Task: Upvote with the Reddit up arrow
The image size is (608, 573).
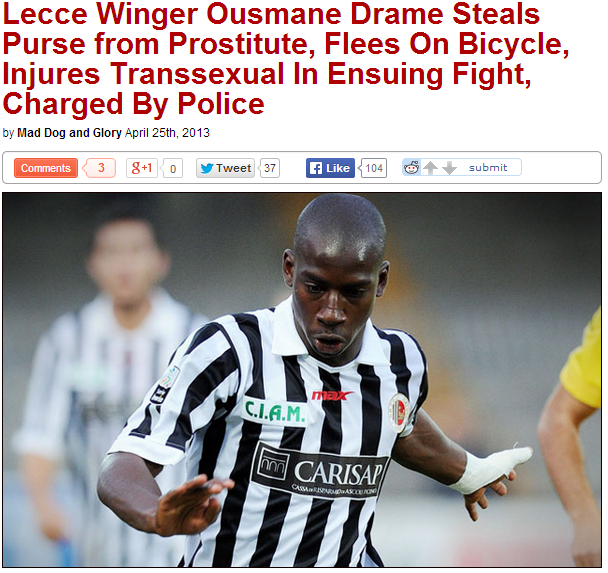Action: pos(430,168)
